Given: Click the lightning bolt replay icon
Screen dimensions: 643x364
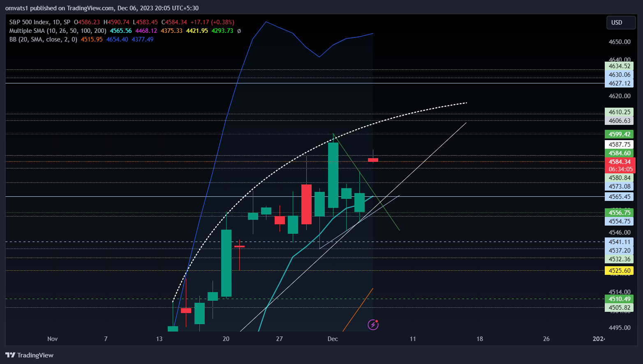Looking at the screenshot, I should tap(373, 325).
